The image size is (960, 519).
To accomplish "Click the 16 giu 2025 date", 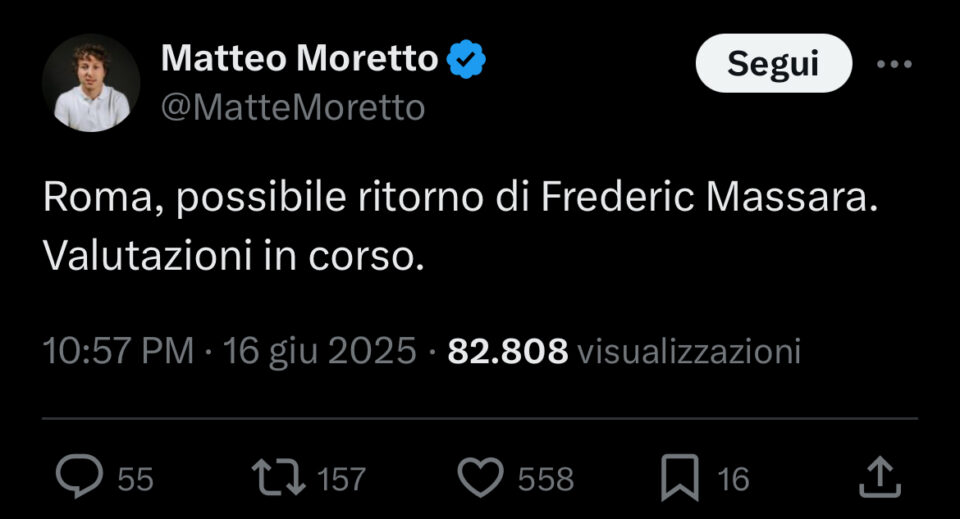I will point(320,352).
